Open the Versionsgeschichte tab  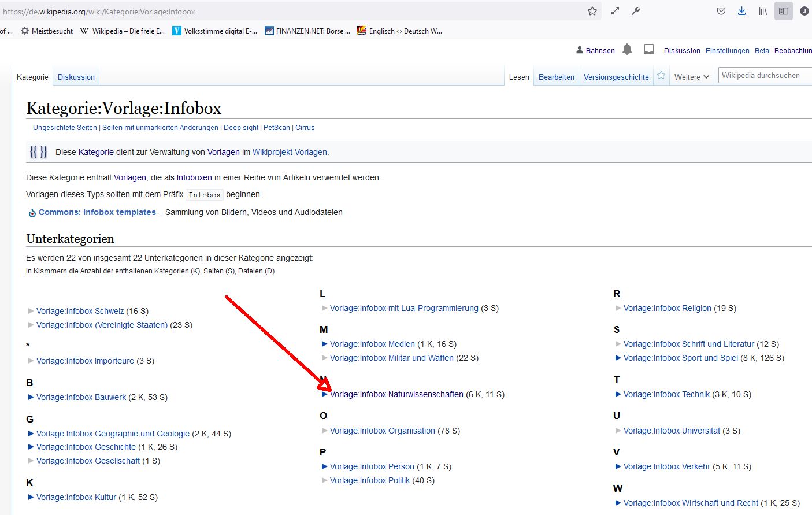tap(616, 77)
